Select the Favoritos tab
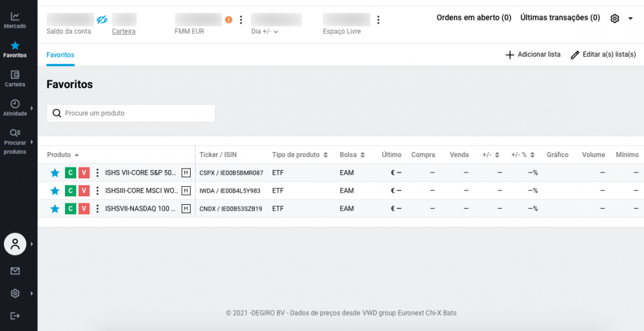The height and width of the screenshot is (331, 644). [x=60, y=55]
